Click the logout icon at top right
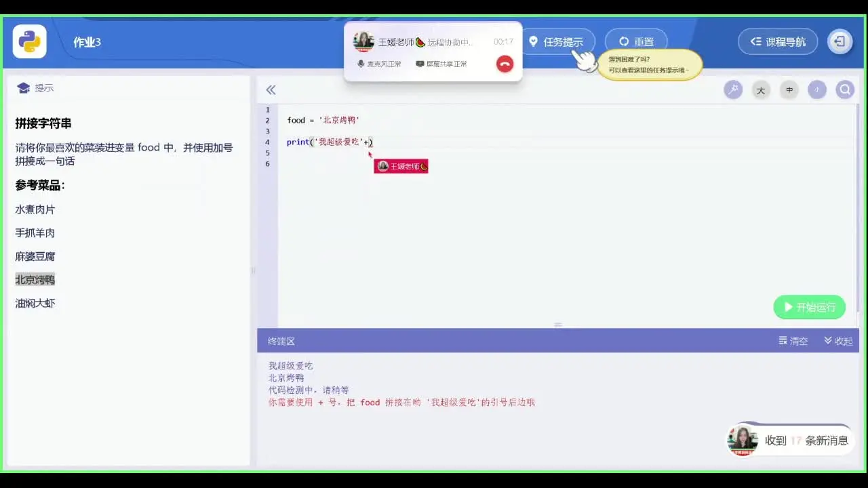This screenshot has width=868, height=488. point(840,41)
